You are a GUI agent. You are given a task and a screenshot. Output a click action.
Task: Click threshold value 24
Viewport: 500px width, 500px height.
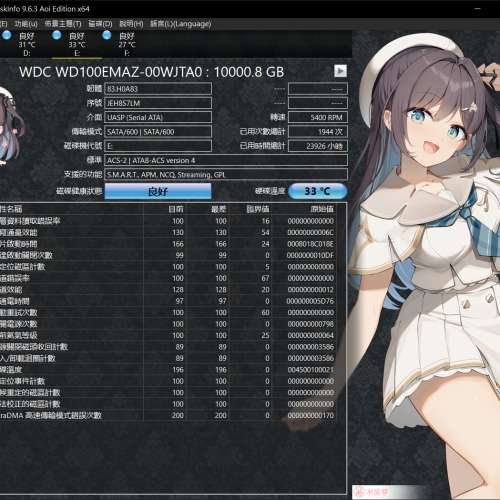tap(265, 244)
